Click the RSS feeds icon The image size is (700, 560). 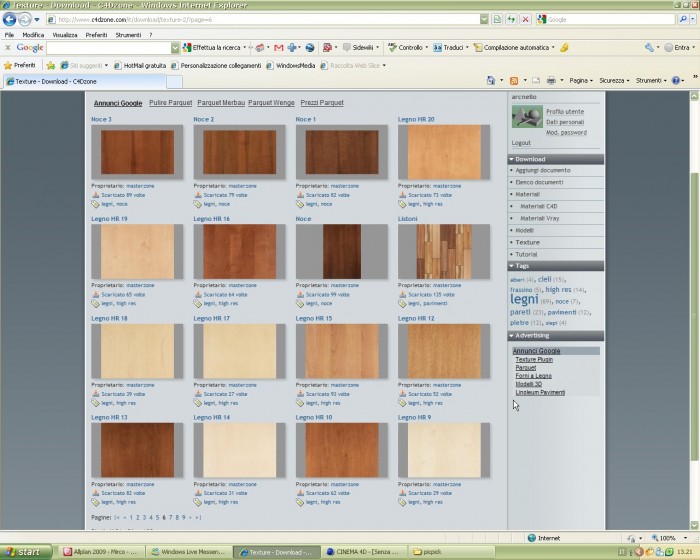(514, 80)
